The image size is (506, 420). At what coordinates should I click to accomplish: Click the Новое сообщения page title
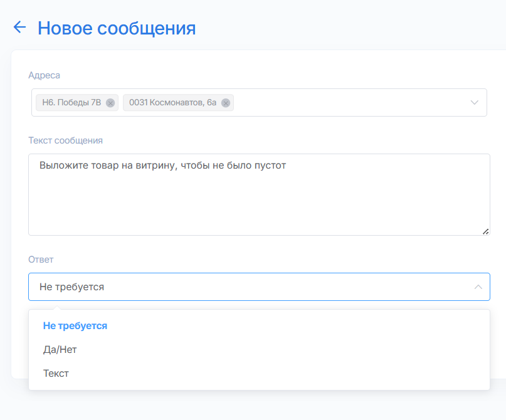(x=117, y=28)
